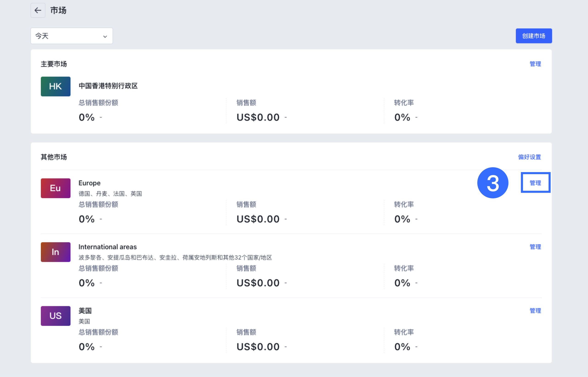Click 管理 link for 美国 market
This screenshot has width=588, height=377.
point(535,311)
